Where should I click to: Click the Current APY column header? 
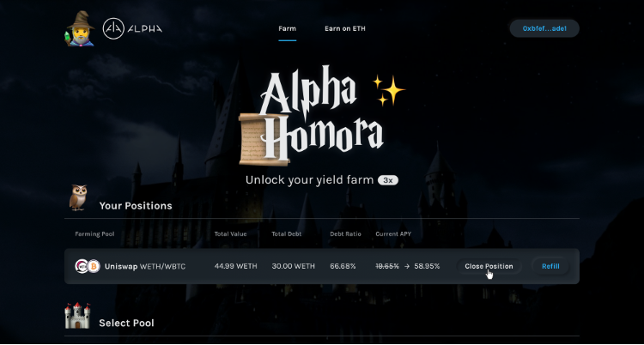(393, 234)
